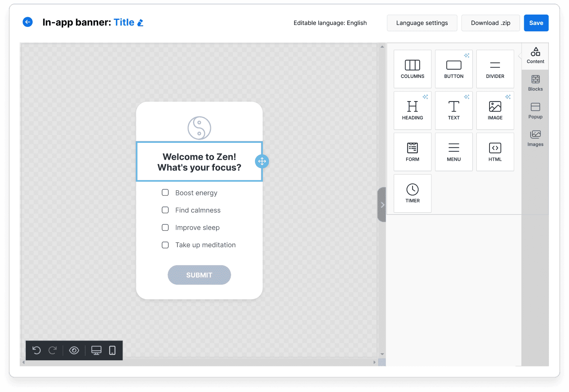The image size is (569, 392).
Task: Insert a Timer block
Action: pos(413,193)
